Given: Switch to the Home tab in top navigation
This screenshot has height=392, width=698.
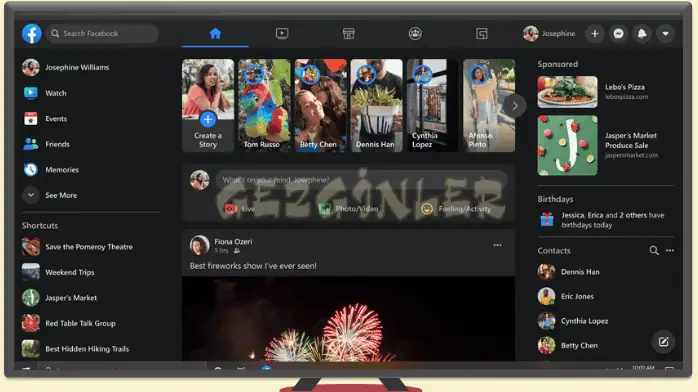Looking at the screenshot, I should (x=215, y=33).
